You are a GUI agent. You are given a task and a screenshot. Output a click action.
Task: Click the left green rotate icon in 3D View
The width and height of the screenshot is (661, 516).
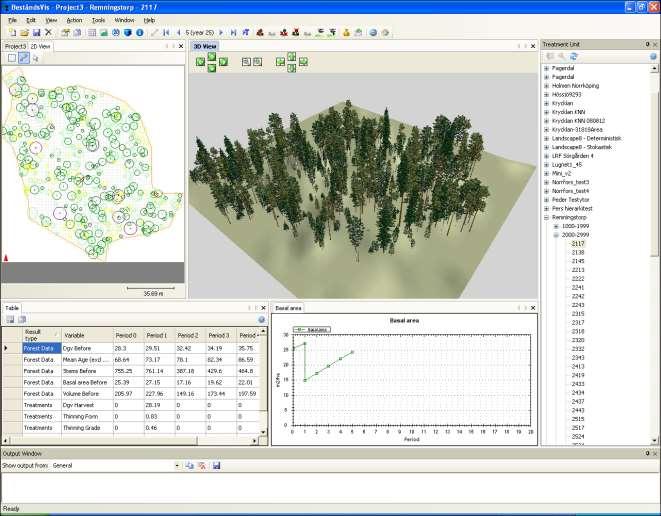coord(200,62)
